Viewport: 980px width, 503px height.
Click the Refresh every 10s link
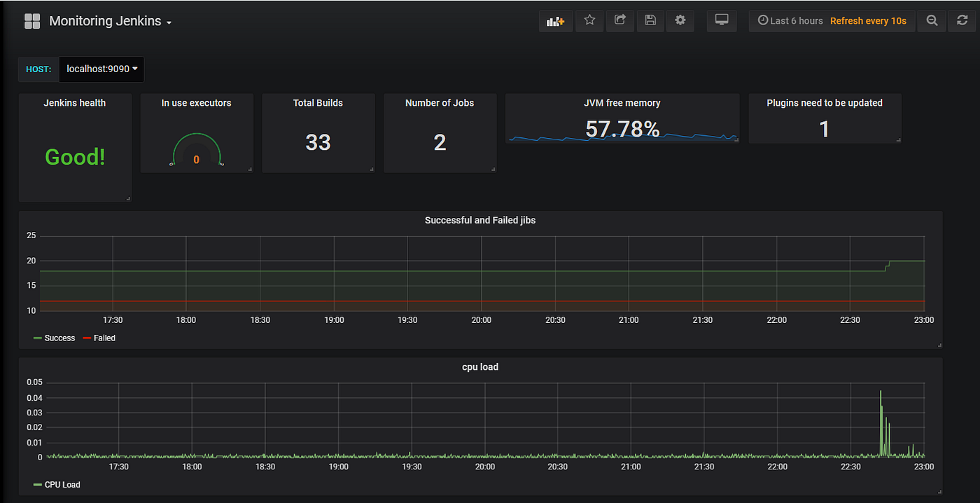click(x=868, y=20)
